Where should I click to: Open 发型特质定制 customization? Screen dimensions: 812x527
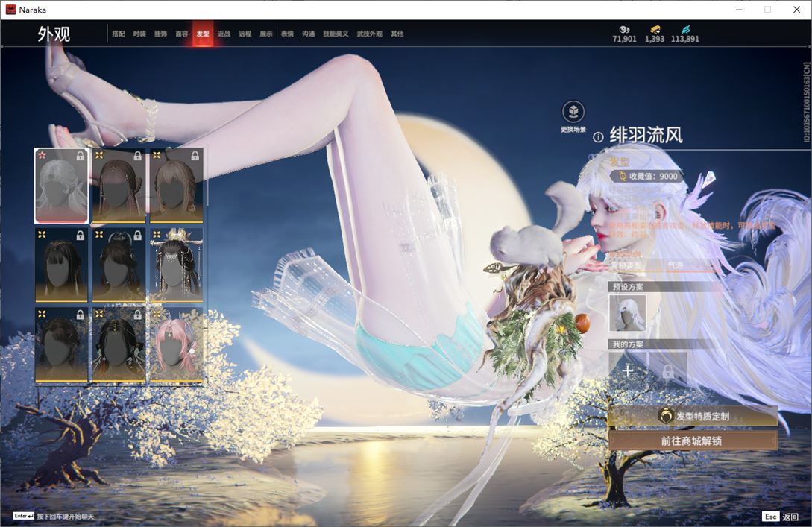[693, 416]
